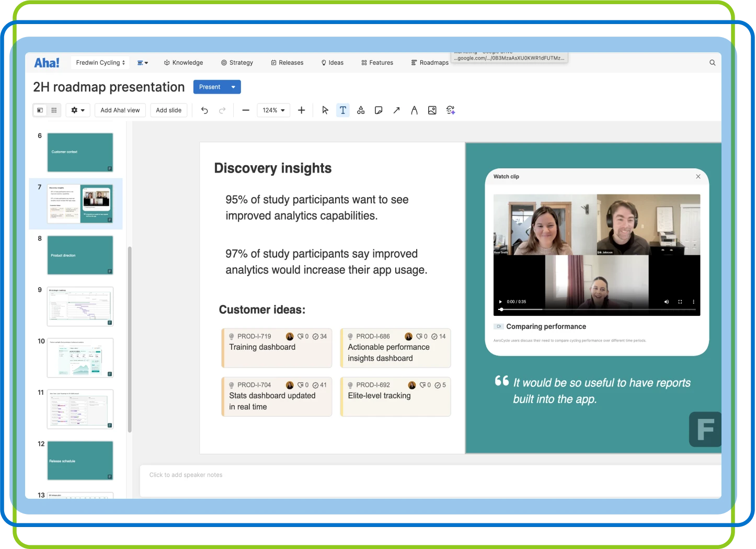This screenshot has height=549, width=756.
Task: Open the Ideas menu
Action: [x=333, y=63]
